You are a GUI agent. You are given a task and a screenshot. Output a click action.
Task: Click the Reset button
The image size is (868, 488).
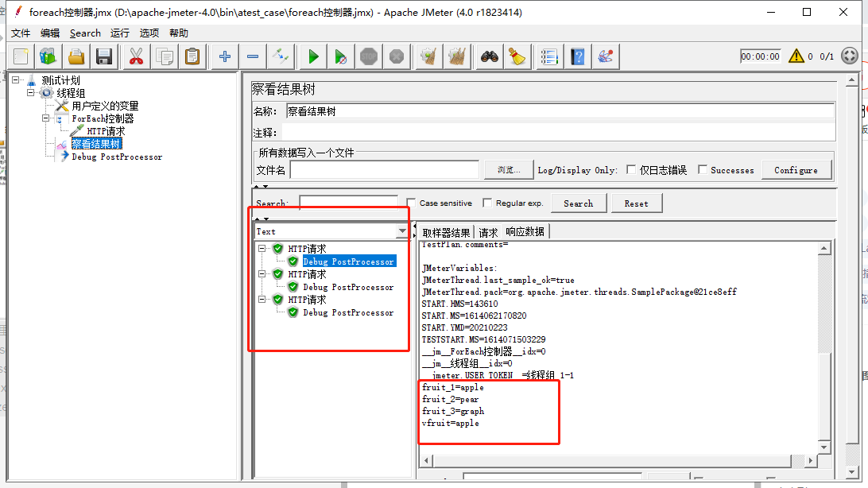click(x=637, y=203)
